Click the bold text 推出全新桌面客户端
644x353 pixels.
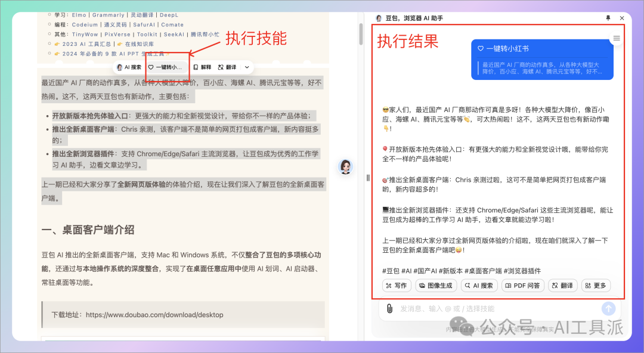[83, 129]
